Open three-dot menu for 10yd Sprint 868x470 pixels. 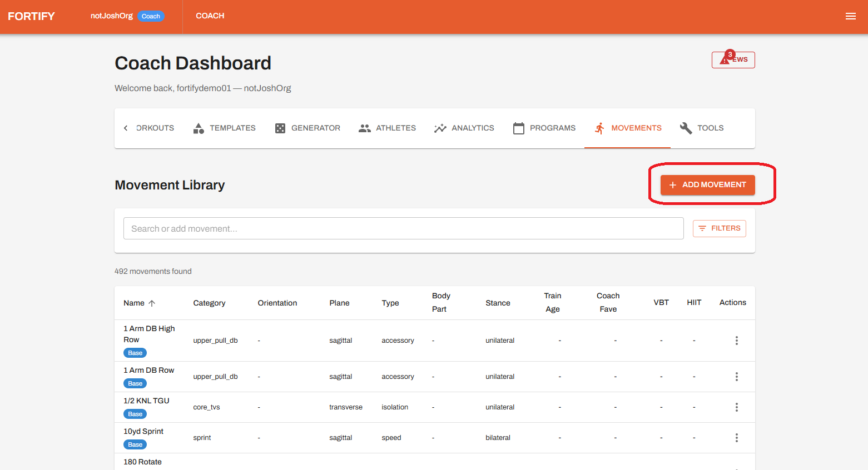(736, 438)
